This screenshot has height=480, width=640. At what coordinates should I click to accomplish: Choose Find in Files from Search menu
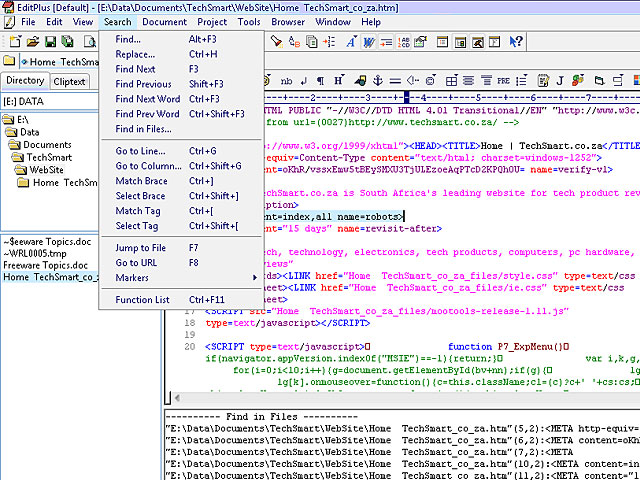143,129
